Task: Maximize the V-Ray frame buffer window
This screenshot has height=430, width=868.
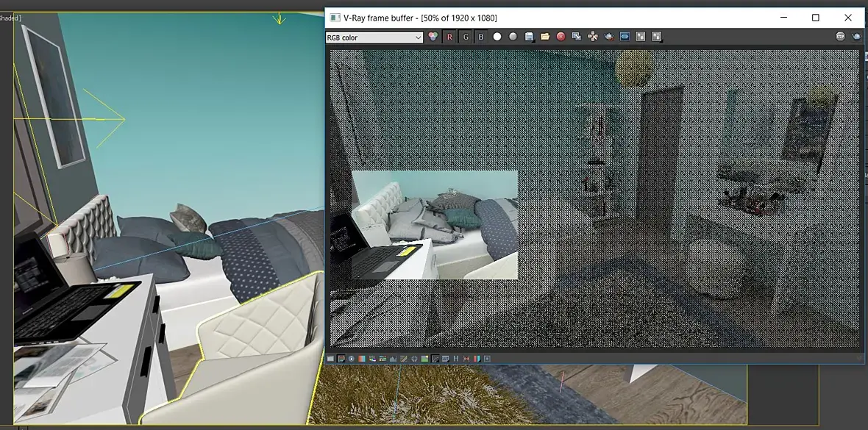Action: point(816,18)
